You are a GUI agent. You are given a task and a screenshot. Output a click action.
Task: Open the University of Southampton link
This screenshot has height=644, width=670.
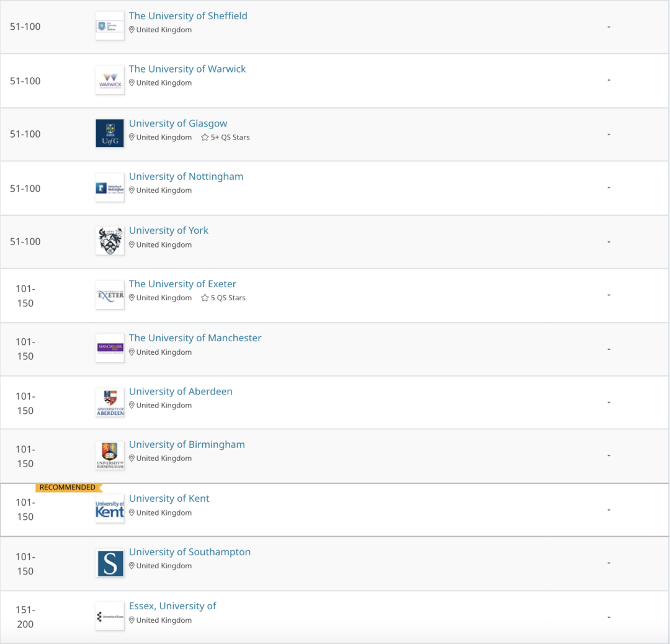[x=190, y=552]
